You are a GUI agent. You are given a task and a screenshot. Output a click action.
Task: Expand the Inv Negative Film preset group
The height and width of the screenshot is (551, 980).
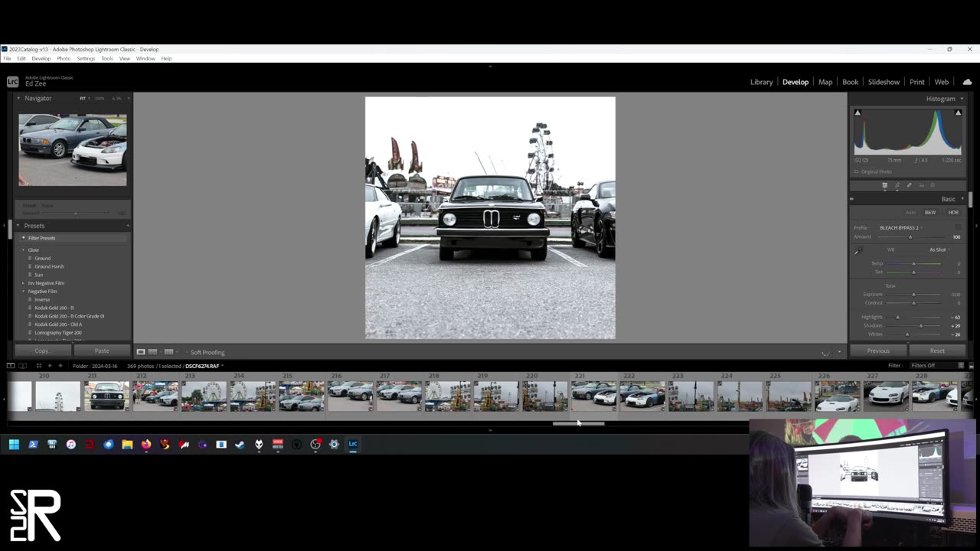coord(24,283)
